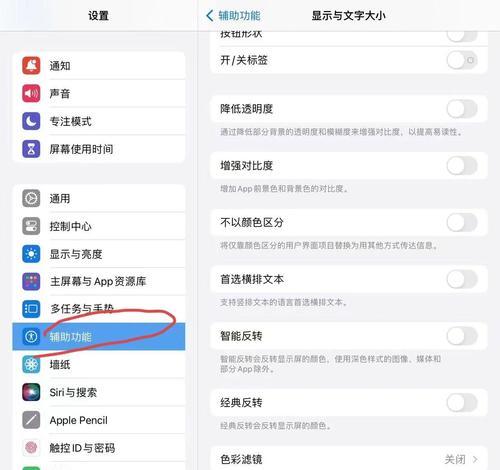This screenshot has width=500, height=470.
Task: Toggle the 降低透明度 switch
Action: [462, 109]
